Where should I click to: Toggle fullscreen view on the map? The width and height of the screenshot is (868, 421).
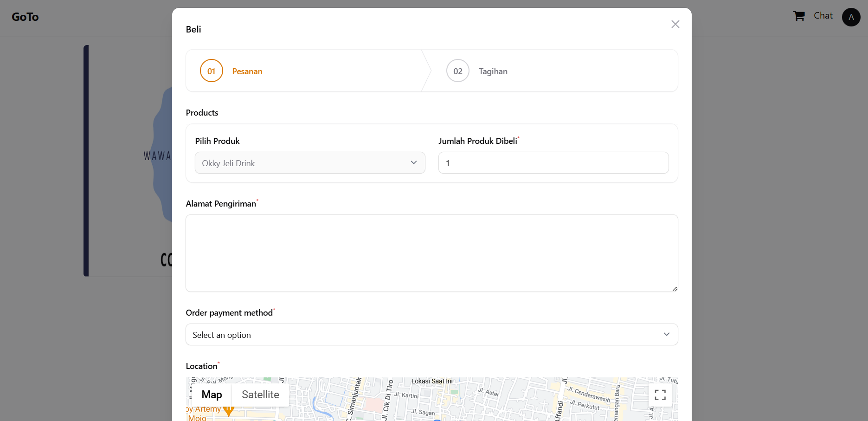[x=660, y=395]
